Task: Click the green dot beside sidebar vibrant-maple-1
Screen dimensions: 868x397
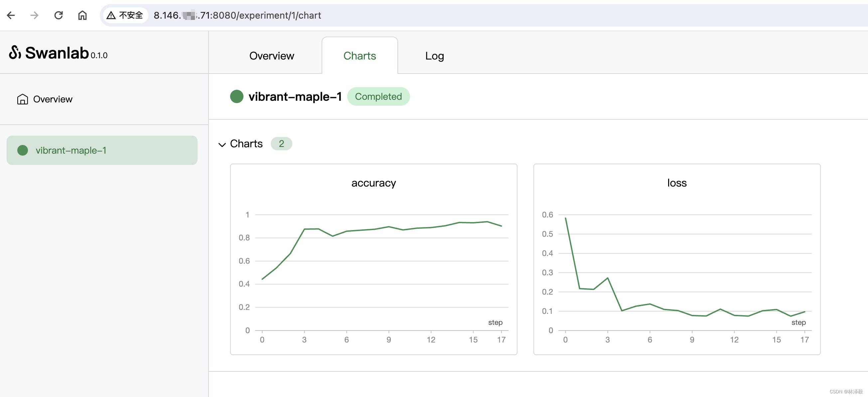Action: (23, 150)
